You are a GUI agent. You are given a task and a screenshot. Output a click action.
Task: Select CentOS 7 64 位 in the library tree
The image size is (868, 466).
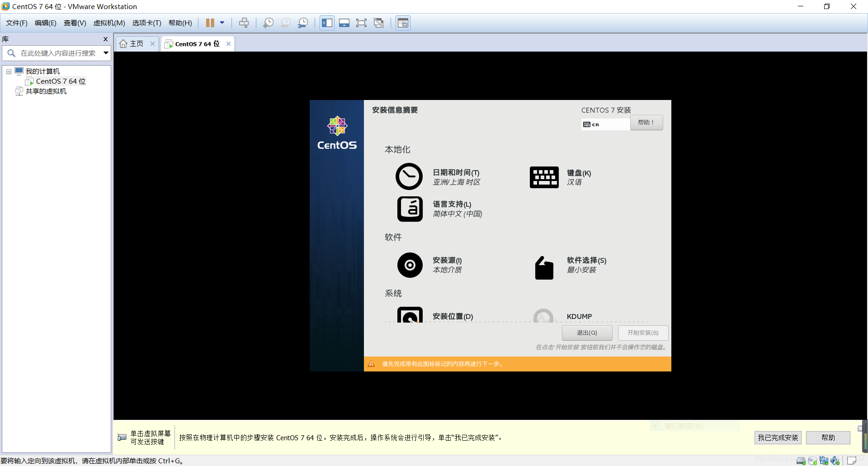[61, 81]
